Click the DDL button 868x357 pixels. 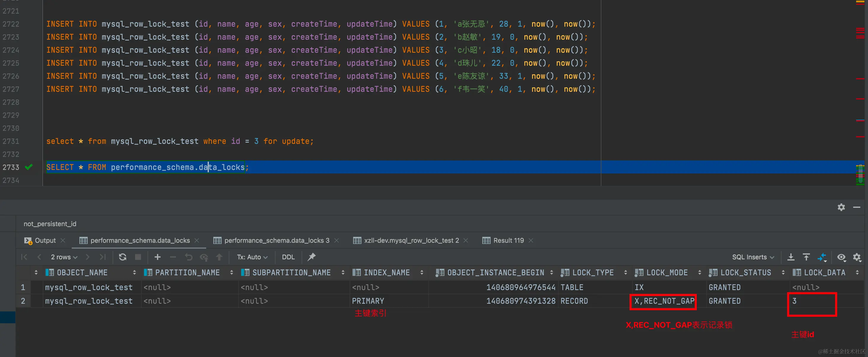(x=288, y=257)
